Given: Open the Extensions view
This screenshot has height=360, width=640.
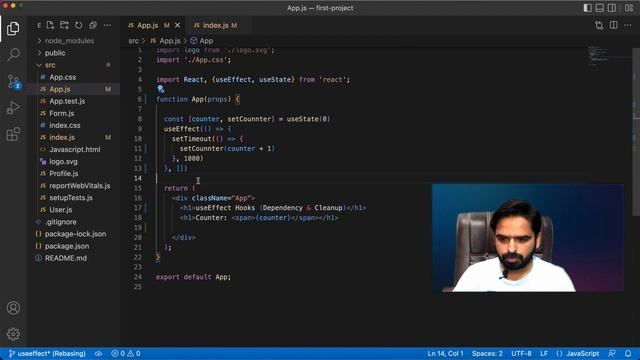Looking at the screenshot, I should pos(13,134).
